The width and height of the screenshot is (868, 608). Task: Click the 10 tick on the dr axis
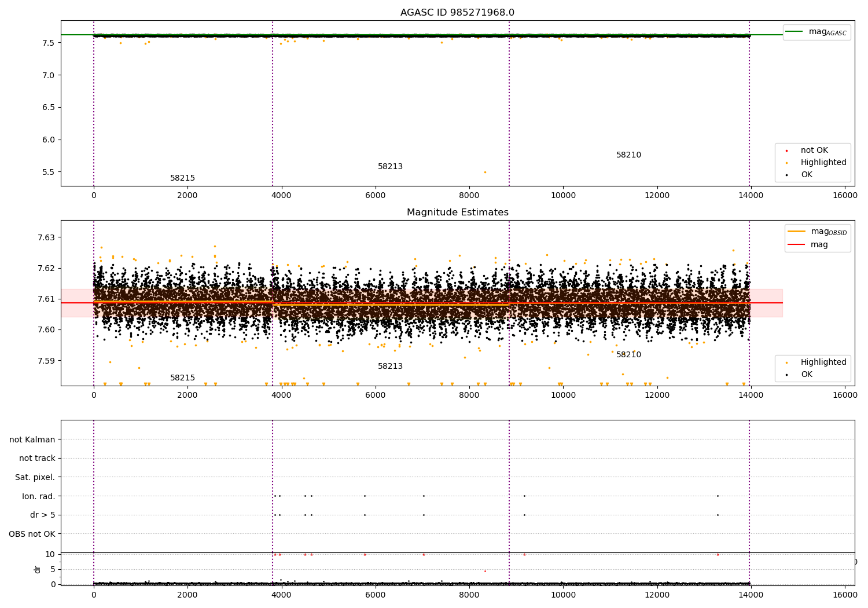click(50, 554)
